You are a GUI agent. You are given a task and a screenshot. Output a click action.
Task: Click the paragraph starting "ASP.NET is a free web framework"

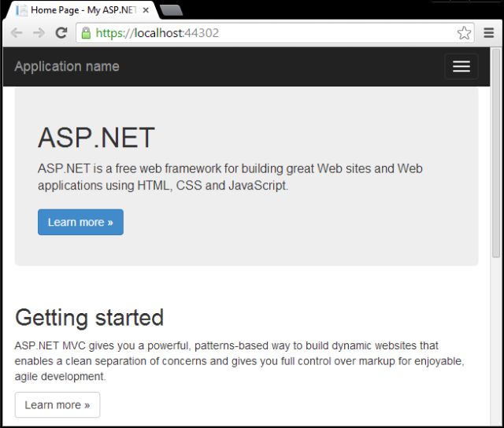click(230, 177)
